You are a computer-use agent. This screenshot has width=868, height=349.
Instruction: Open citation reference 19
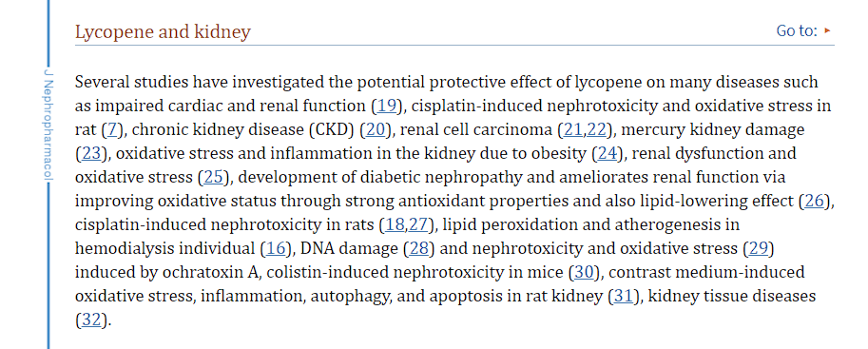pos(384,106)
